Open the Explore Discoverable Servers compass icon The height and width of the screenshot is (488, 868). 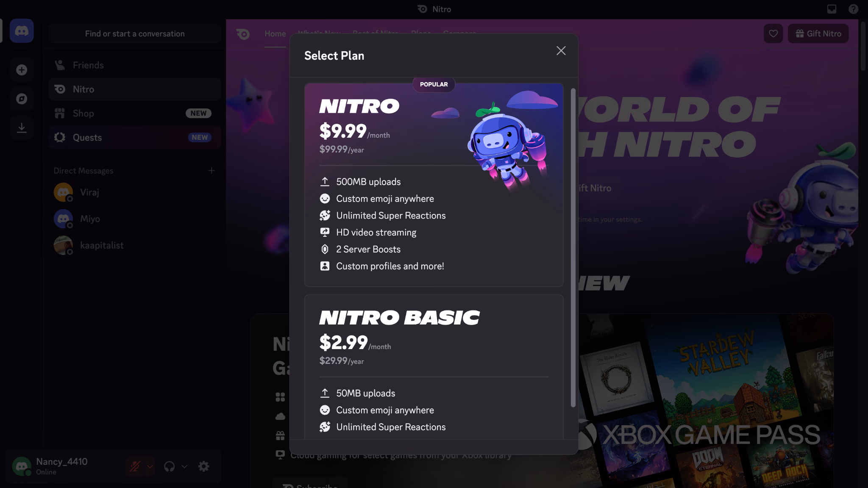[x=22, y=99]
